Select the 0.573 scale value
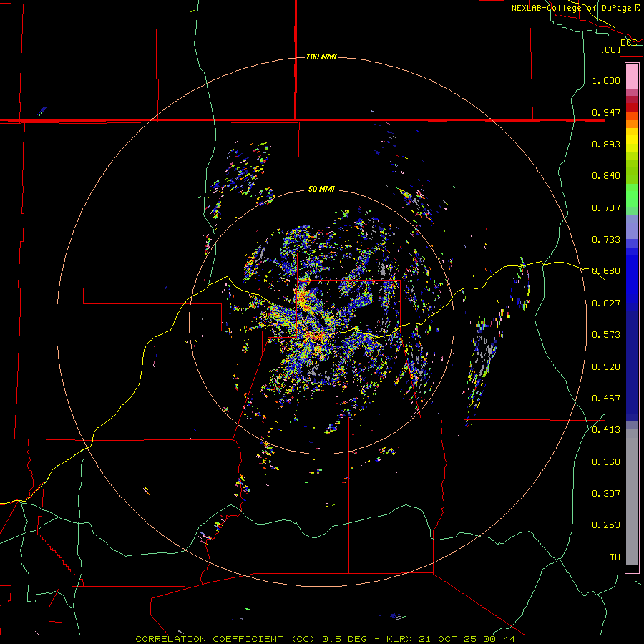The width and height of the screenshot is (644, 644). click(x=606, y=335)
